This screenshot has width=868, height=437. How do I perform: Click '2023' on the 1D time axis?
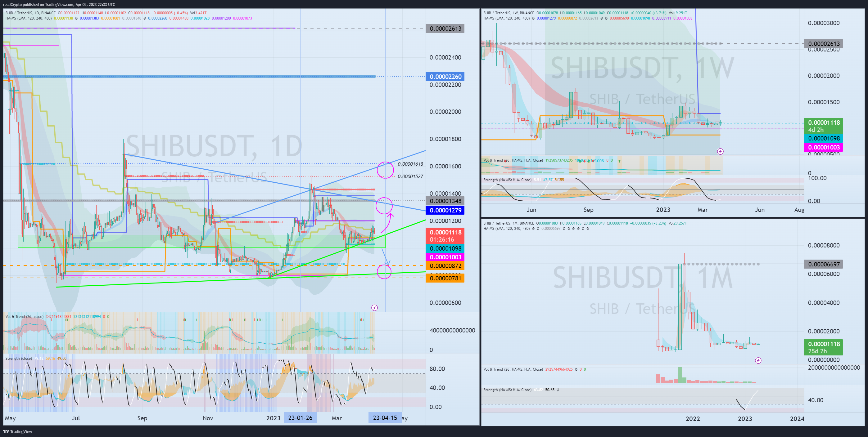tap(273, 418)
